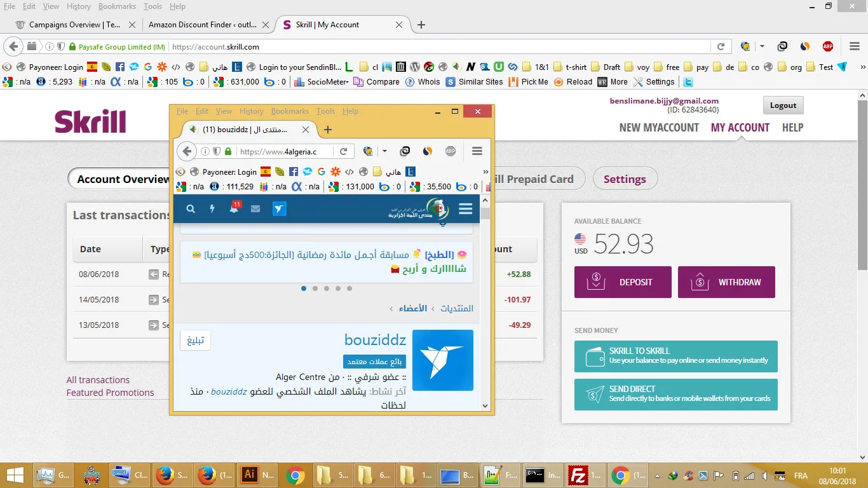This screenshot has width=868, height=488.
Task: Open the forum hamburger navigation menu
Action: [465, 209]
